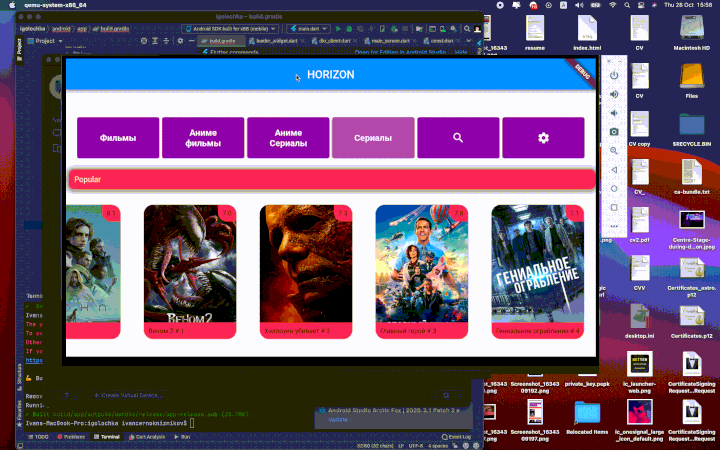Open the Сериалы category
The height and width of the screenshot is (450, 720).
click(373, 138)
